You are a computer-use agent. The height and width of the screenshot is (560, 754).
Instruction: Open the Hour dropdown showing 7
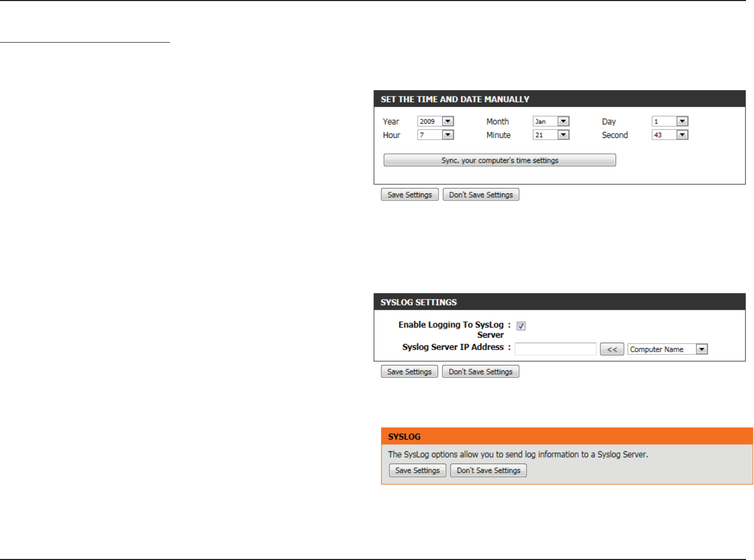(x=435, y=135)
